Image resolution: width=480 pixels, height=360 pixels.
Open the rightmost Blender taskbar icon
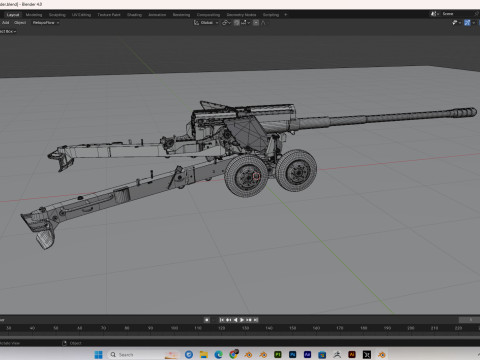382,354
